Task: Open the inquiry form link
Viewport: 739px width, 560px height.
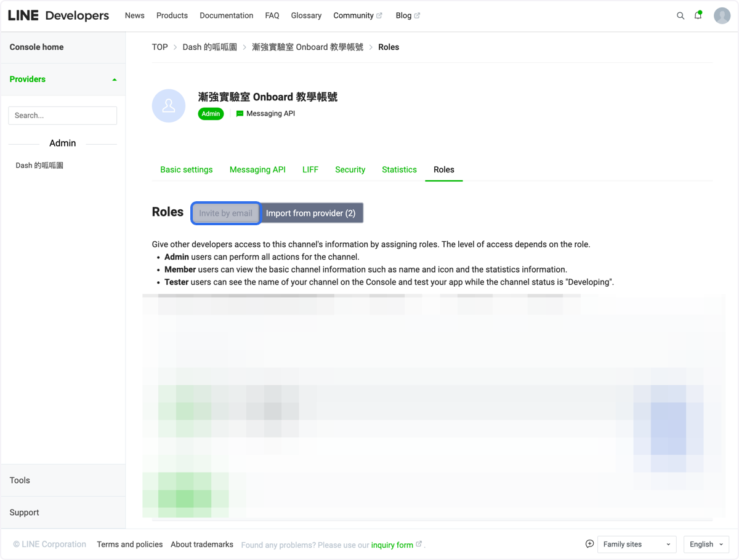Action: coord(392,545)
